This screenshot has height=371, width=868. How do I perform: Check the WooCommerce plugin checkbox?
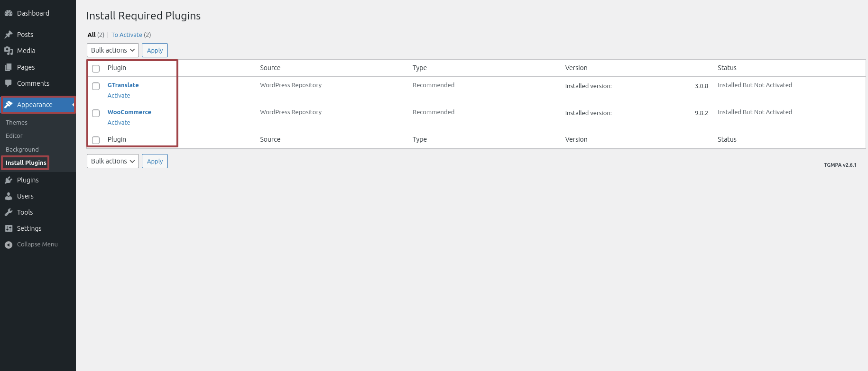coord(96,113)
